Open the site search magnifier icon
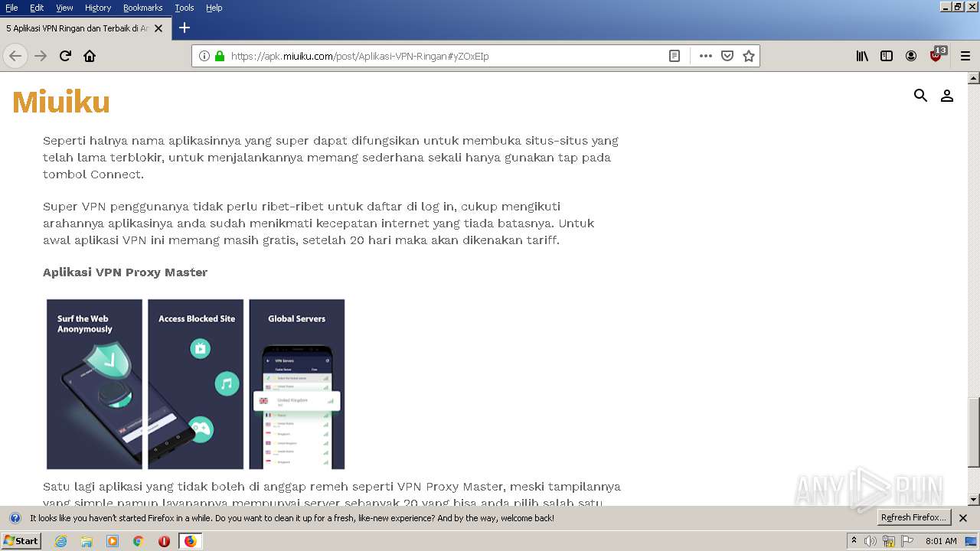980x551 pixels. tap(920, 96)
